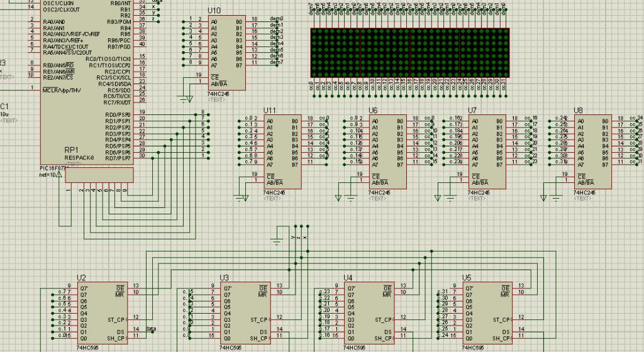The height and width of the screenshot is (352, 644).
Task: Select the RP1 resistor pack body
Action: pos(99,175)
